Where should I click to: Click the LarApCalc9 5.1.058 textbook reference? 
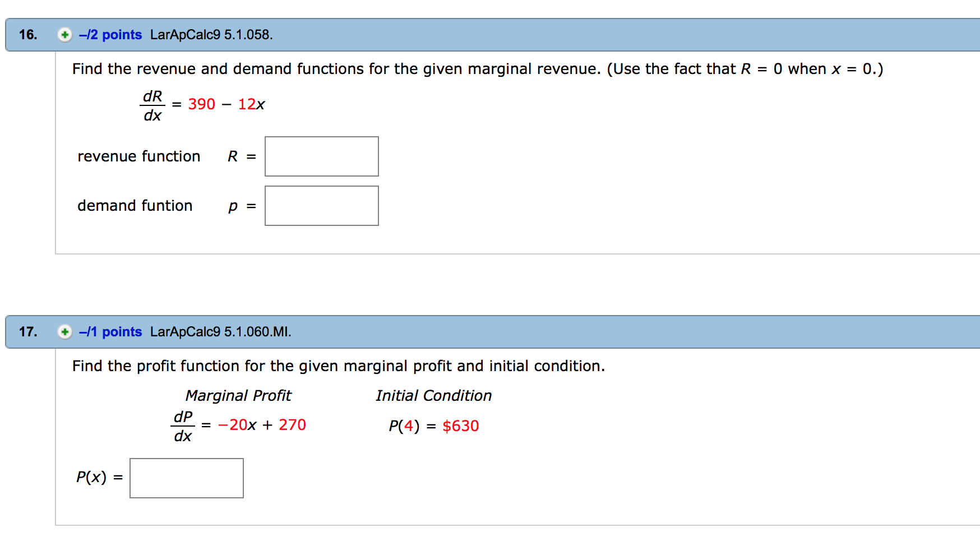point(212,35)
